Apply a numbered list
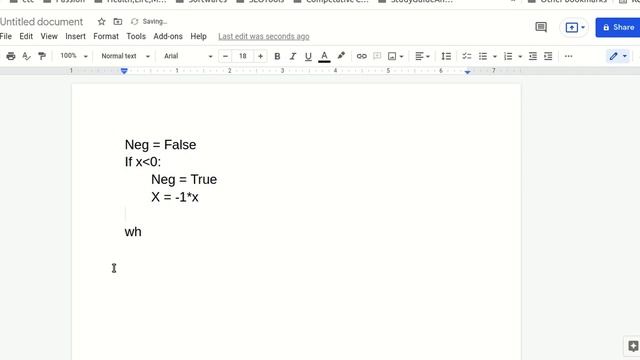Screen dimensions: 640x360 point(508,56)
